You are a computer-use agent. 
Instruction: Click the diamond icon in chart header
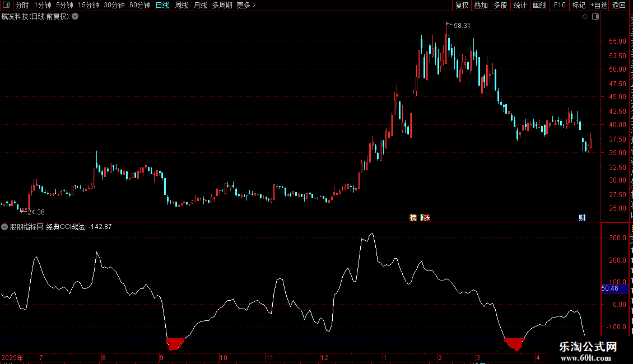(585, 17)
